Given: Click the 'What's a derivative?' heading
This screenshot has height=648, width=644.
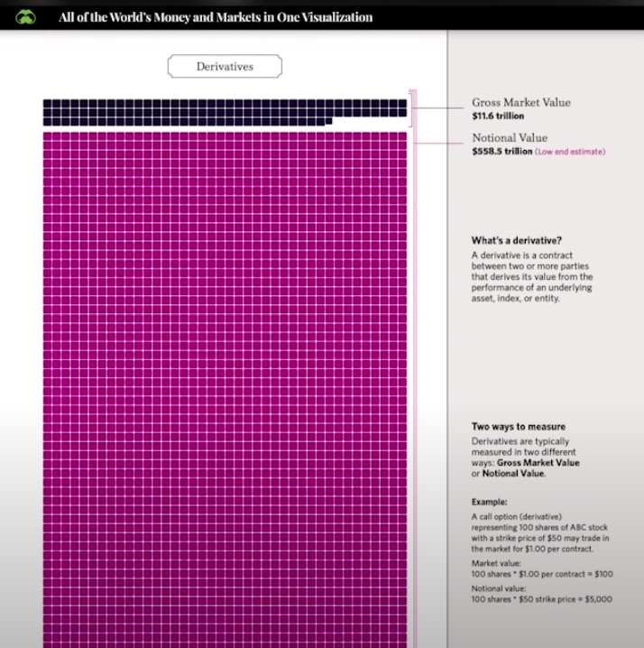Looking at the screenshot, I should pyautogui.click(x=516, y=241).
